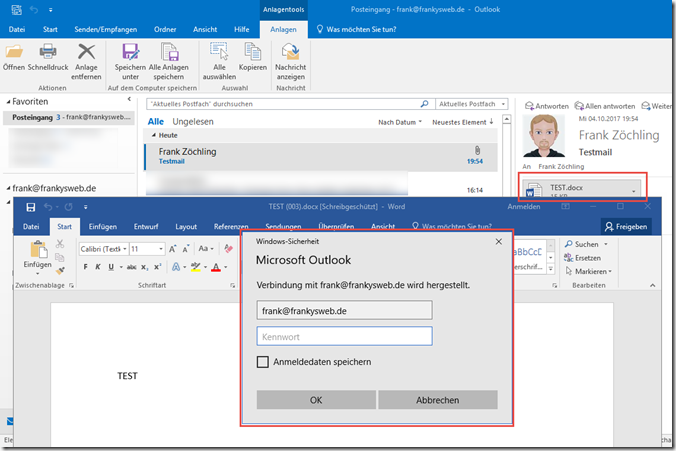Click Freigeben button in Word
Image resolution: width=676 pixels, height=451 pixels.
626,226
